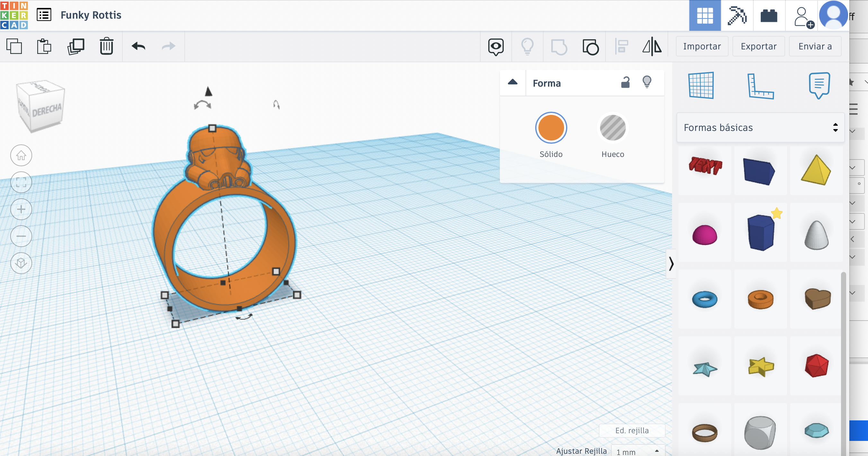The image size is (868, 456).
Task: Delete the selected shape
Action: (x=106, y=46)
